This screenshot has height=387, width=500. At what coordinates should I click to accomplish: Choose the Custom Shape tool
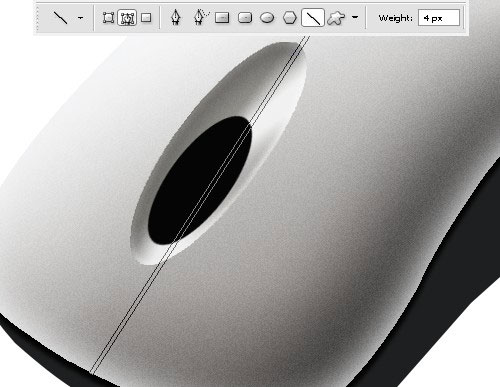pyautogui.click(x=336, y=18)
